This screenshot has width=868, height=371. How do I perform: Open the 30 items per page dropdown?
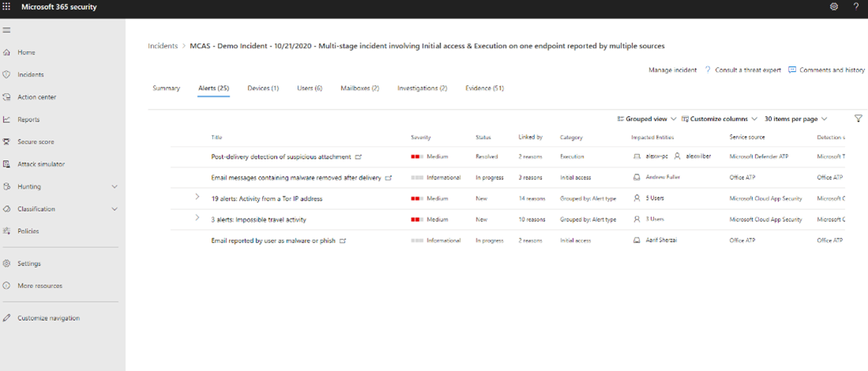tap(796, 118)
